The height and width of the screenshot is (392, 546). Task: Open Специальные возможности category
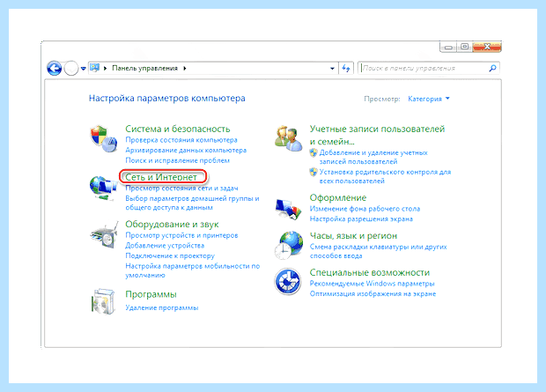point(370,272)
